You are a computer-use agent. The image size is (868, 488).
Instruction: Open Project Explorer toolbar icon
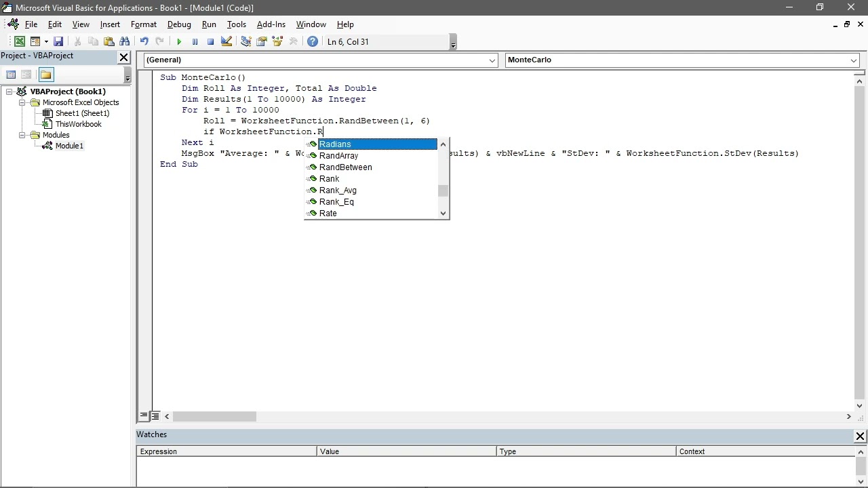[245, 42]
